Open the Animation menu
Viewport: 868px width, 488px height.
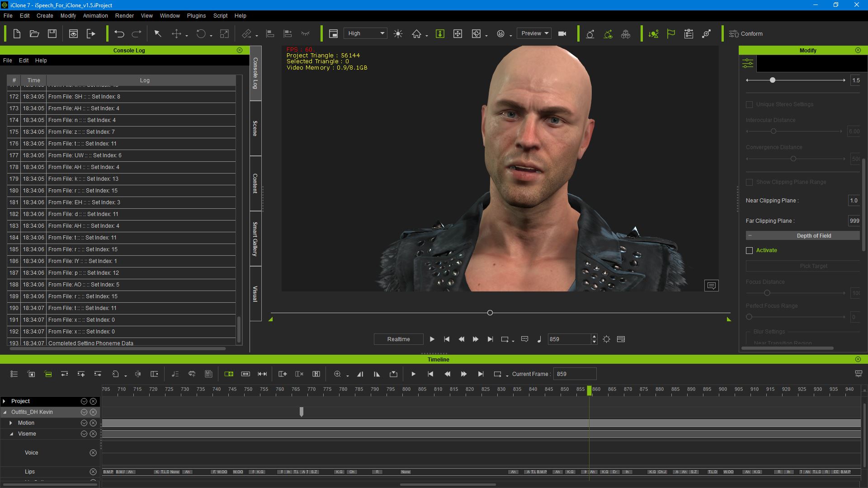(95, 15)
